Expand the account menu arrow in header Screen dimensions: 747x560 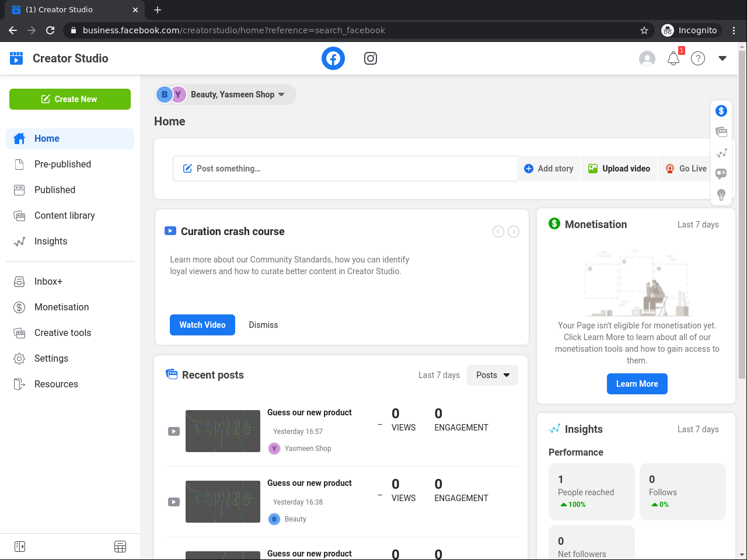[722, 58]
